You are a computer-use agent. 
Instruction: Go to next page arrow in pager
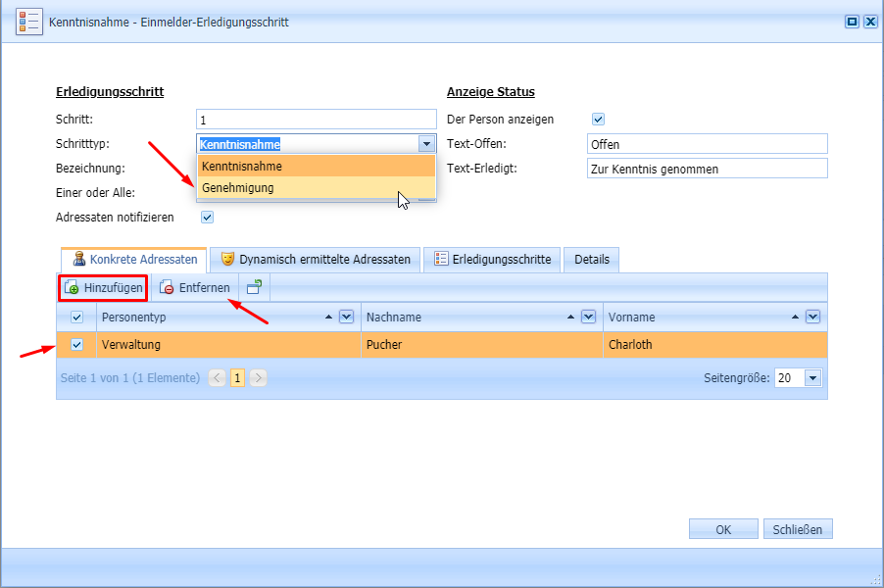click(258, 378)
